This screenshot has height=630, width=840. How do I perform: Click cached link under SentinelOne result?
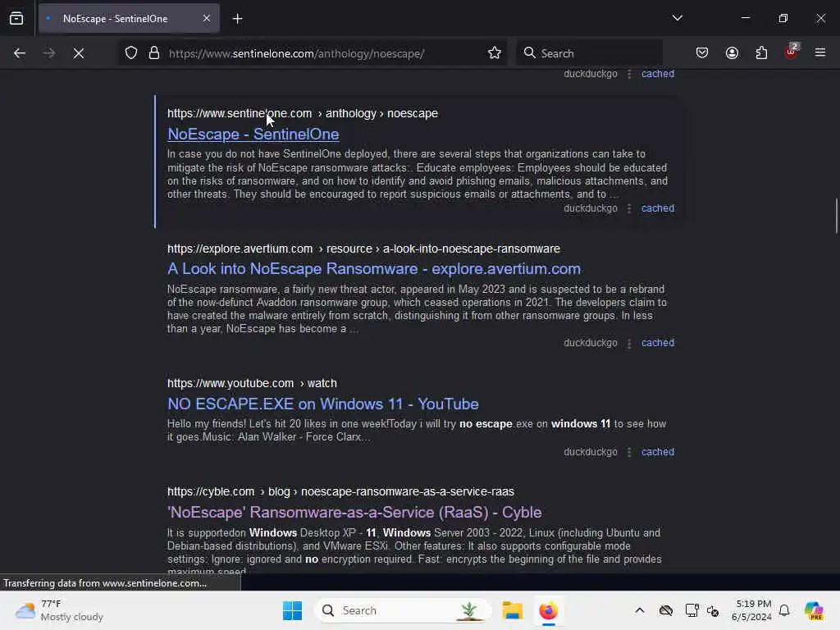(x=658, y=208)
